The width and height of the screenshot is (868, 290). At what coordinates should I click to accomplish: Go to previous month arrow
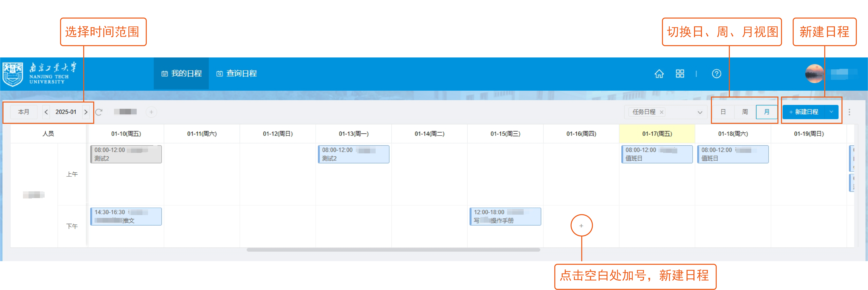46,112
